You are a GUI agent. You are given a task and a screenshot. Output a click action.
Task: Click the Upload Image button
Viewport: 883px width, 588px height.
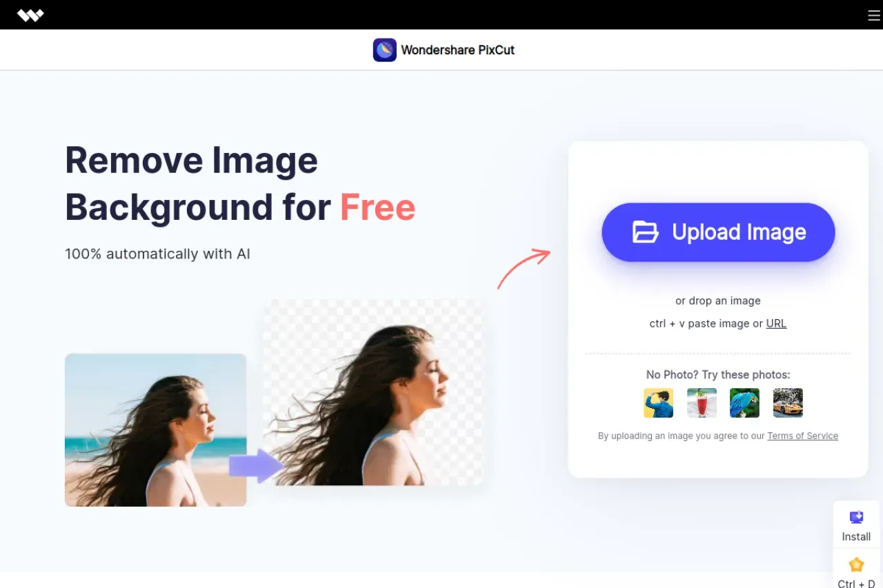[x=718, y=232]
